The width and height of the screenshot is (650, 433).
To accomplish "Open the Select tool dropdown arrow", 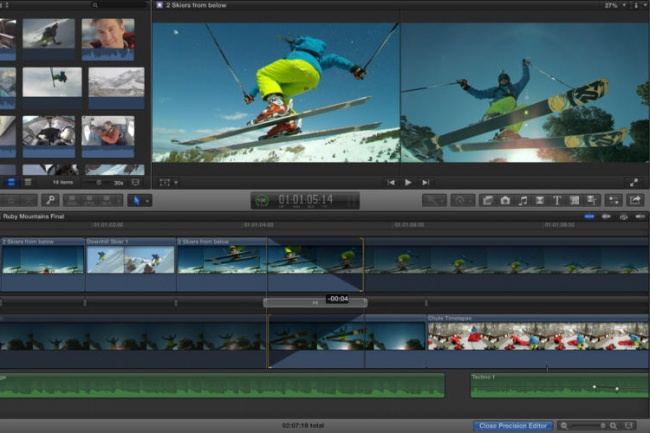I will point(148,201).
